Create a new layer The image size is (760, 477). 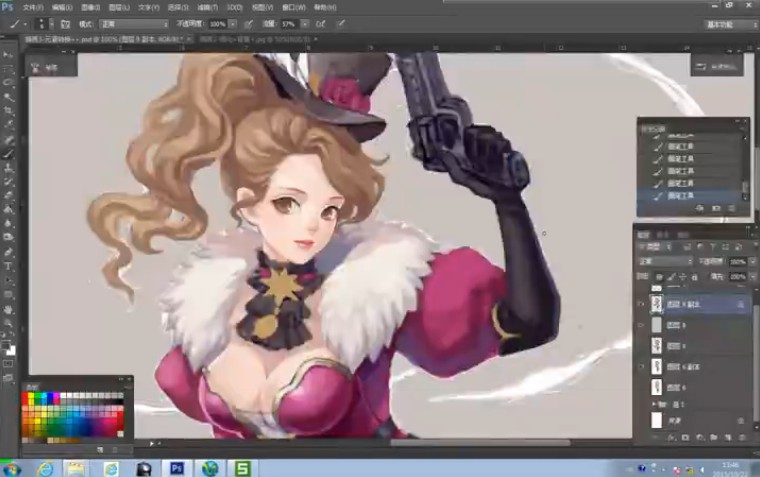[x=728, y=437]
